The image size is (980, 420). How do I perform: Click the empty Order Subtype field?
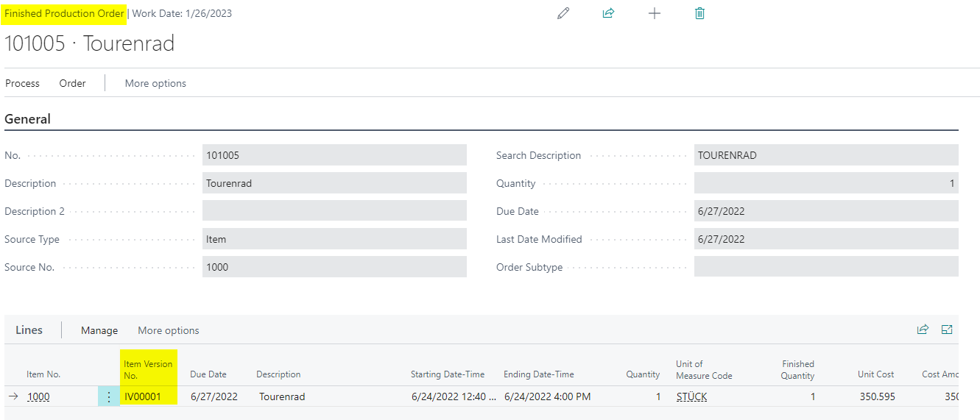click(x=826, y=267)
